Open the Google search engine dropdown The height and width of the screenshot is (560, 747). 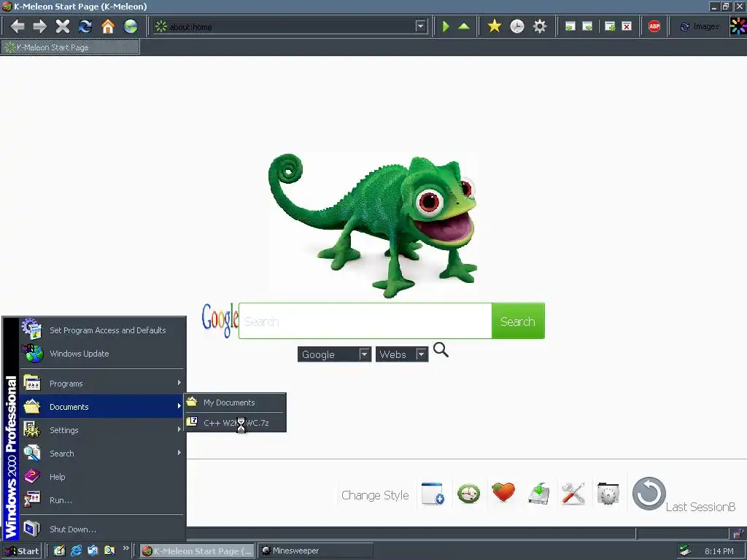pos(334,354)
